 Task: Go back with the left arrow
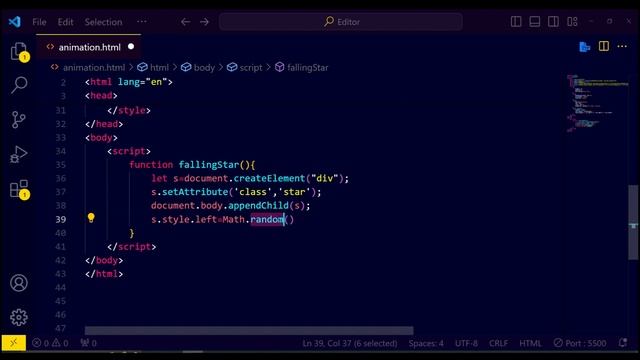(185, 22)
